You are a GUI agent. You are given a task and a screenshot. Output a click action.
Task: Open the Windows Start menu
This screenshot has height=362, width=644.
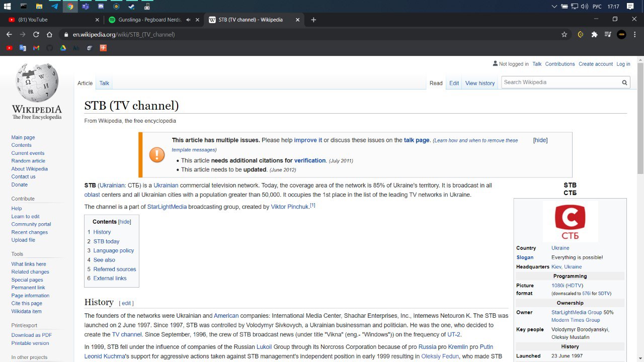click(8, 6)
